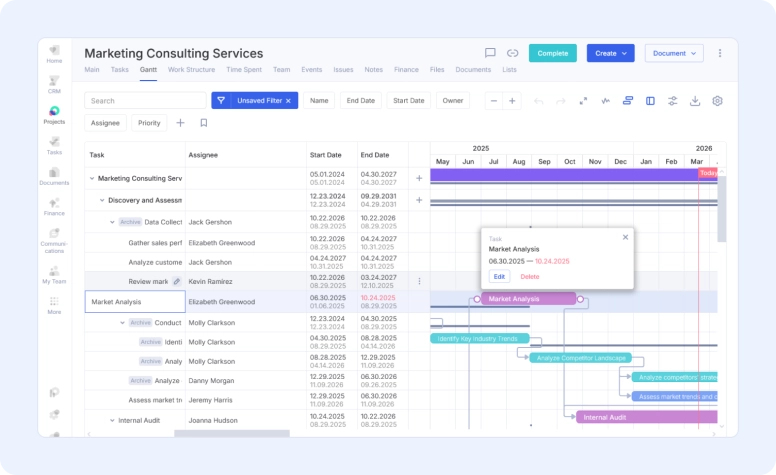776x475 pixels.
Task: Open the three-dot project menu
Action: (x=720, y=53)
